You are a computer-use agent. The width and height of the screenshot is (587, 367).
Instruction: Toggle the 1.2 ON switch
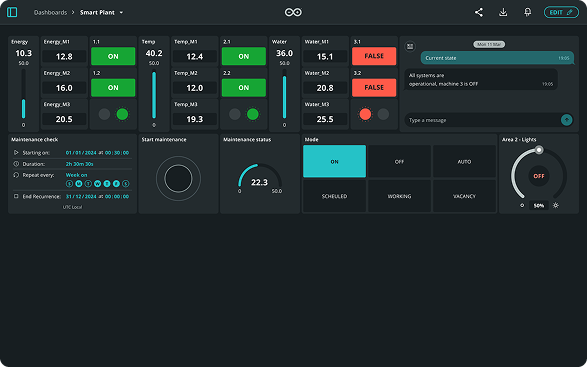click(x=113, y=88)
